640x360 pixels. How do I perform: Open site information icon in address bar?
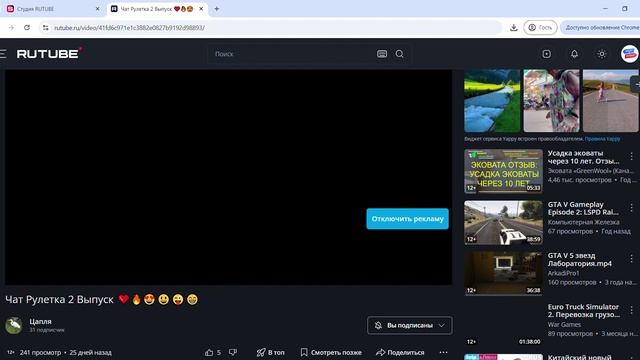coord(46,27)
